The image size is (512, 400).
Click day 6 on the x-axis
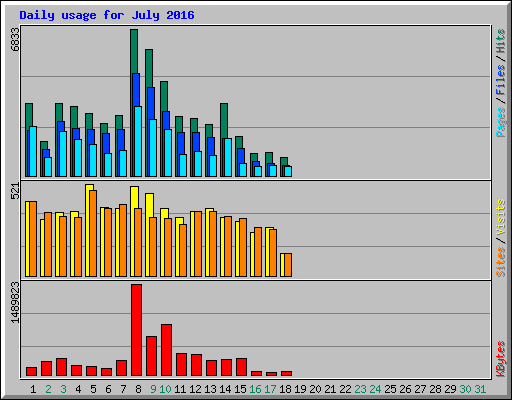coord(108,389)
